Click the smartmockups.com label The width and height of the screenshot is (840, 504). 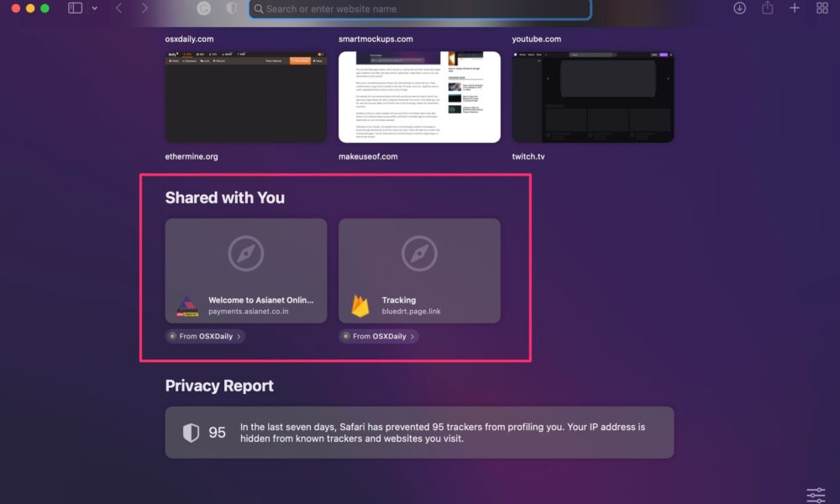tap(375, 39)
